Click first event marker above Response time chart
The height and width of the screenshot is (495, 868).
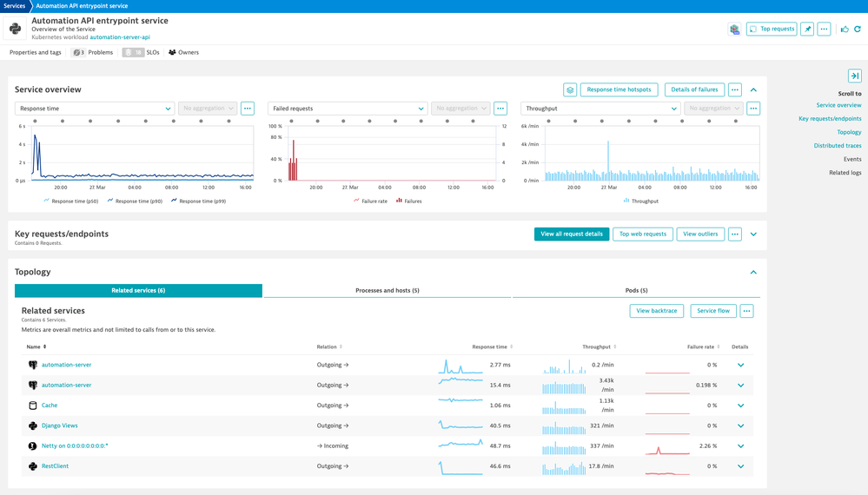36,121
